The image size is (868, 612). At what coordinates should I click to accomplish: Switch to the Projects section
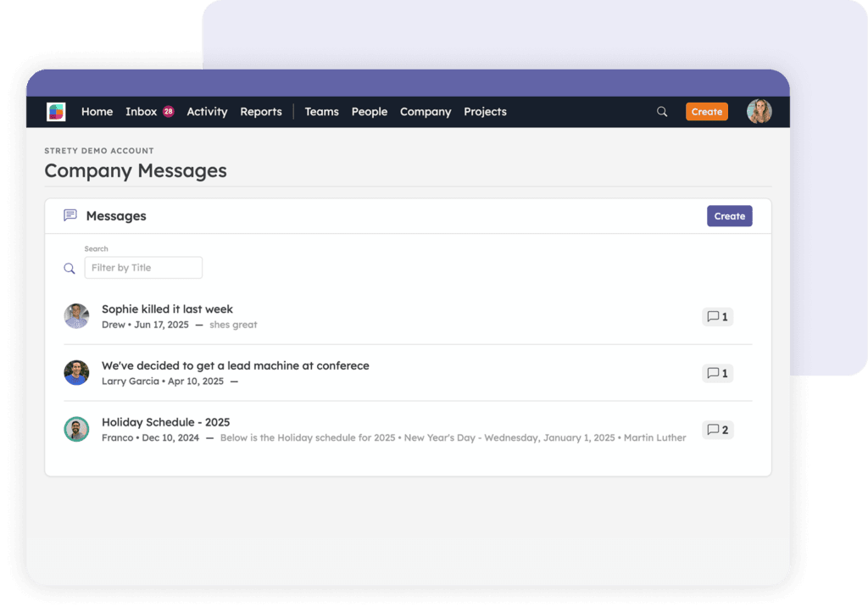485,112
